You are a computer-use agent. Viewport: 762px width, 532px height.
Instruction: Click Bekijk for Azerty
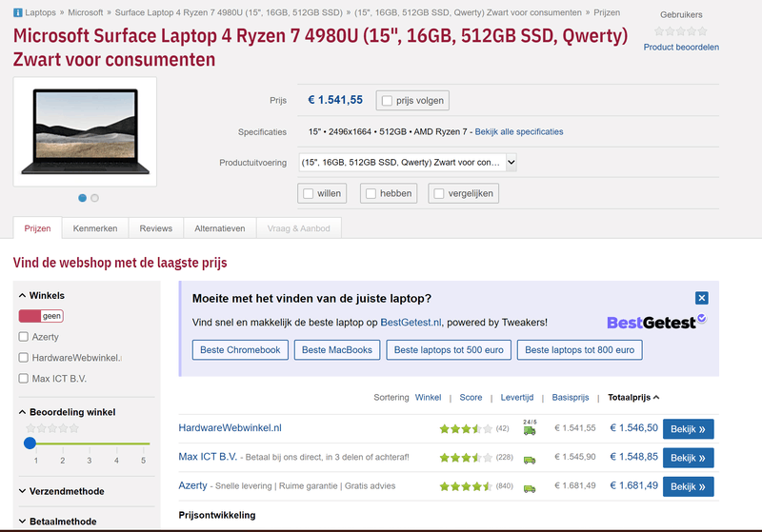[688, 486]
